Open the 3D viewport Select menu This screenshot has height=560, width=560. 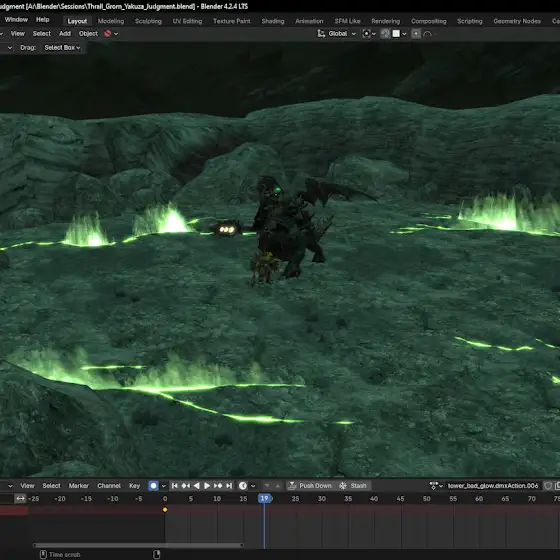click(x=41, y=34)
